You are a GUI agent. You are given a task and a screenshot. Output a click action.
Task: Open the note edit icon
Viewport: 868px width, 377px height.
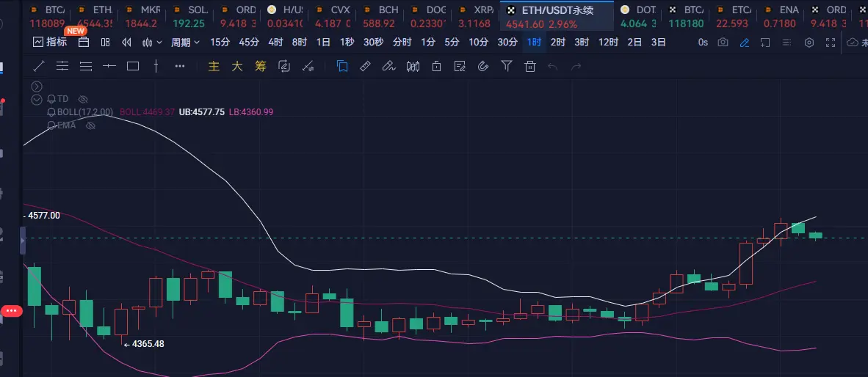460,66
